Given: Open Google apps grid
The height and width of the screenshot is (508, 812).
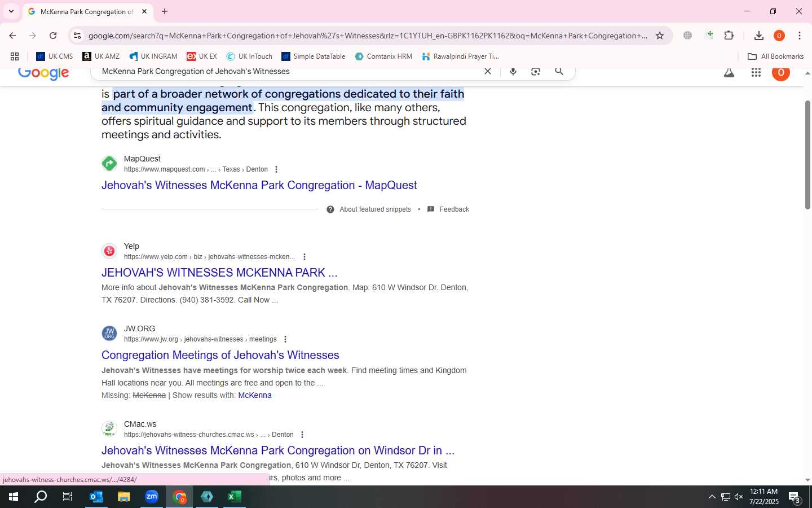Looking at the screenshot, I should point(756,72).
